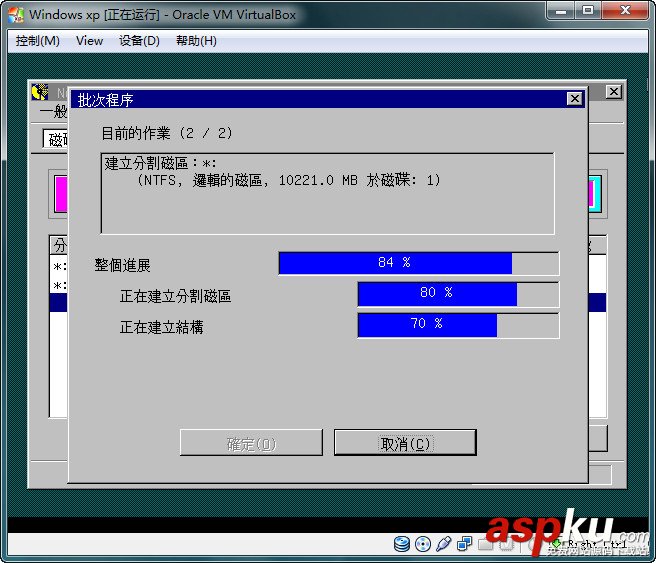Close the background partition program window
The image size is (656, 563).
613,92
